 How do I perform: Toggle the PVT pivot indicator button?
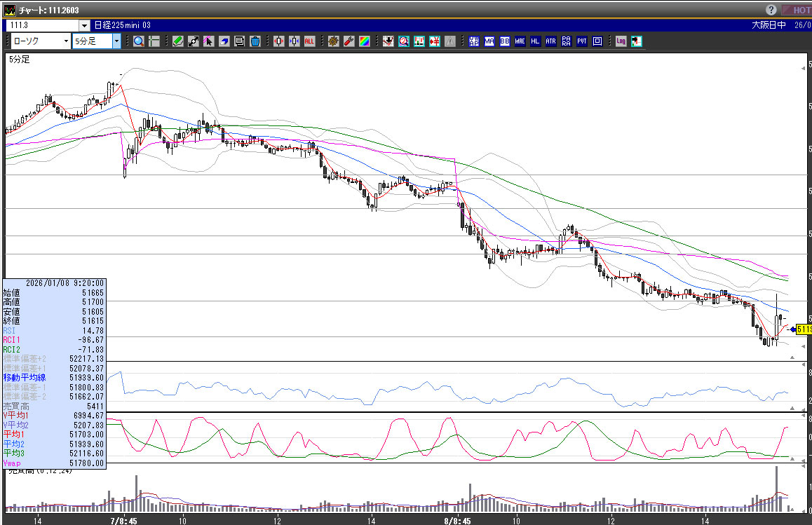581,41
